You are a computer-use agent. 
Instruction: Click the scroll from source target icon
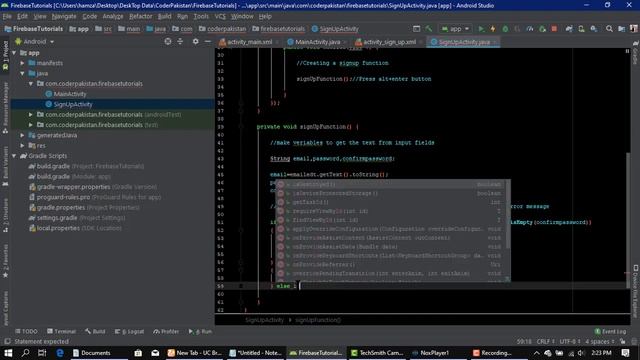tap(168, 42)
